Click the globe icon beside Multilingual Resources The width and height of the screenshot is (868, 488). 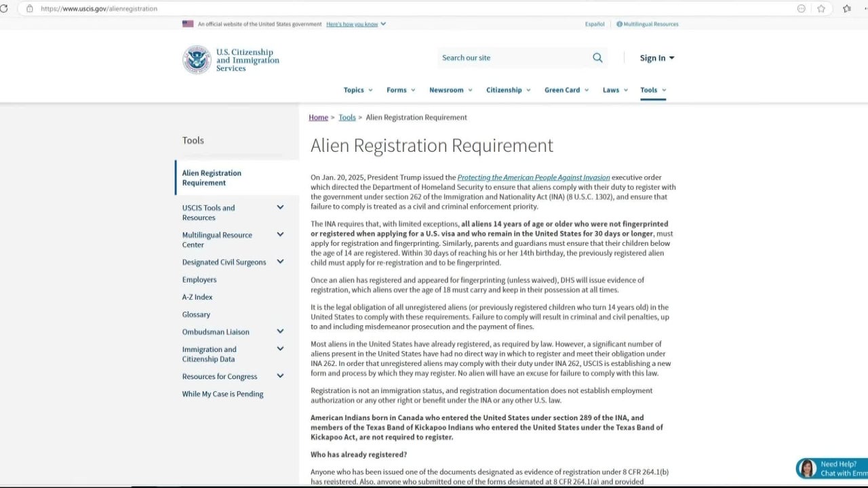coord(619,24)
